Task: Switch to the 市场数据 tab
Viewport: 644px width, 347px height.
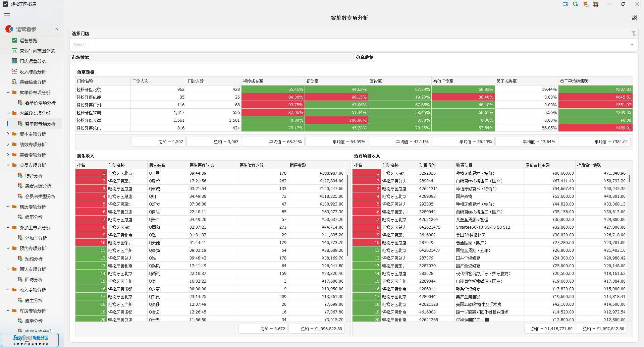Action: [211, 57]
